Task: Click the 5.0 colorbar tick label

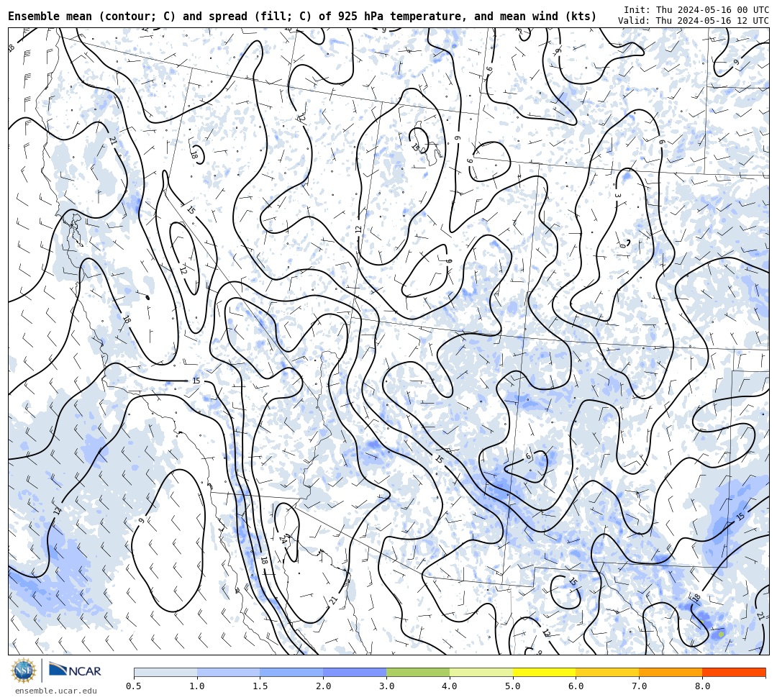Action: 513,686
